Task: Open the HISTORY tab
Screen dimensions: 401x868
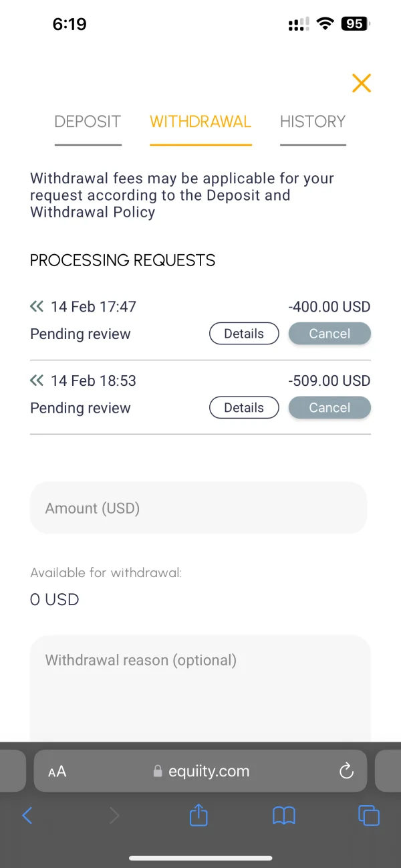Action: tap(313, 122)
